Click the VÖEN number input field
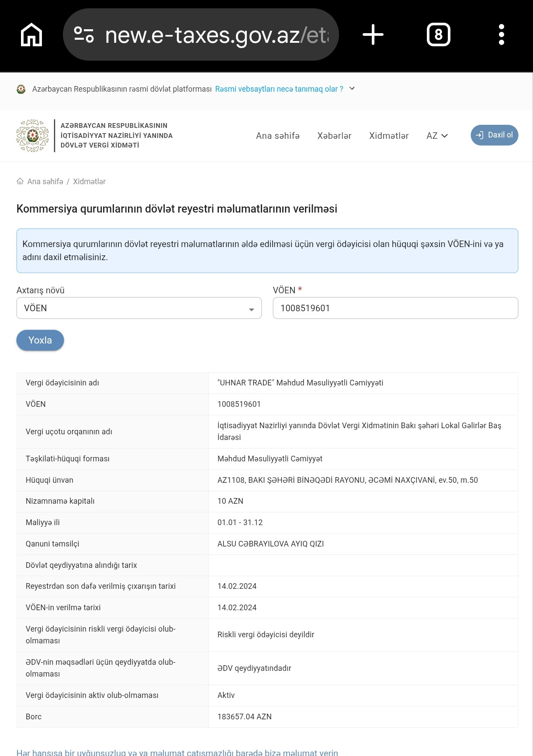 (x=395, y=308)
